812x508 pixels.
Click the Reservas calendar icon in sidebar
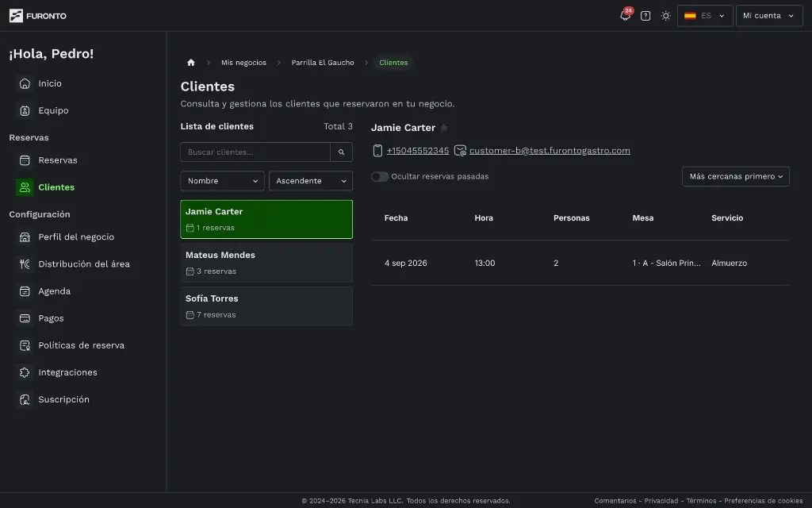pyautogui.click(x=25, y=160)
